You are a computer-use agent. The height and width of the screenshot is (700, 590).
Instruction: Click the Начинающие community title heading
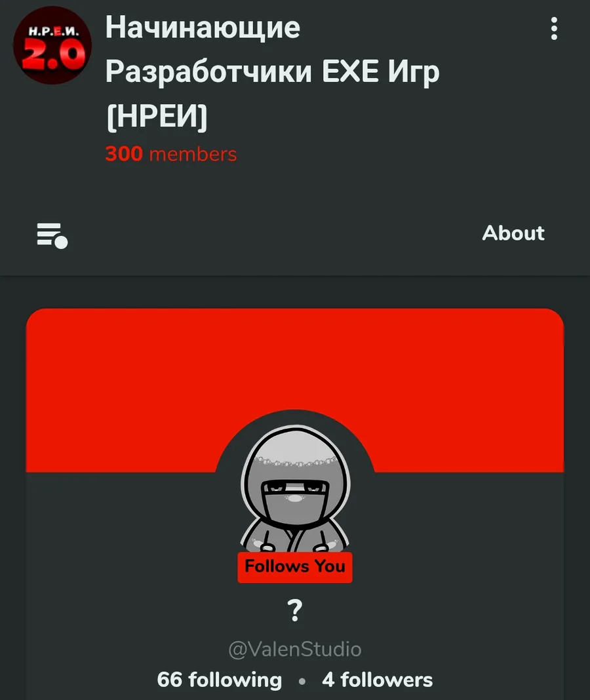coord(203,28)
